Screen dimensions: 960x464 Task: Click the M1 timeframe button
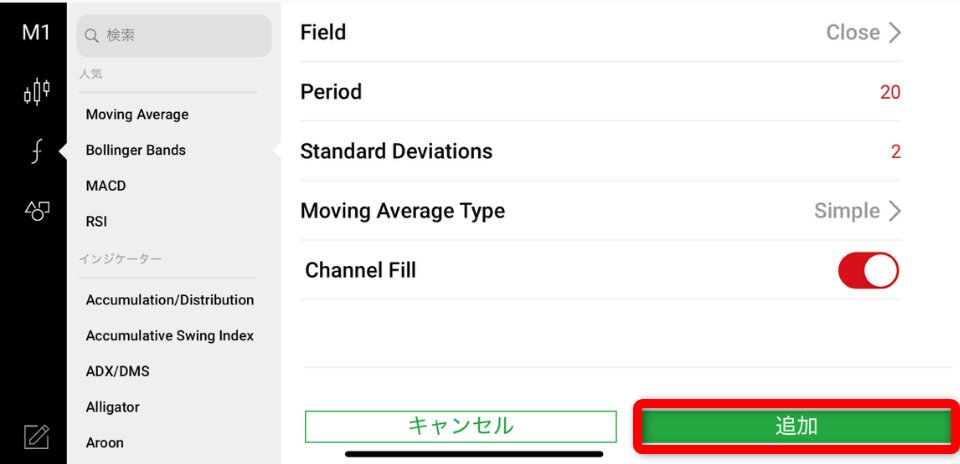point(36,33)
